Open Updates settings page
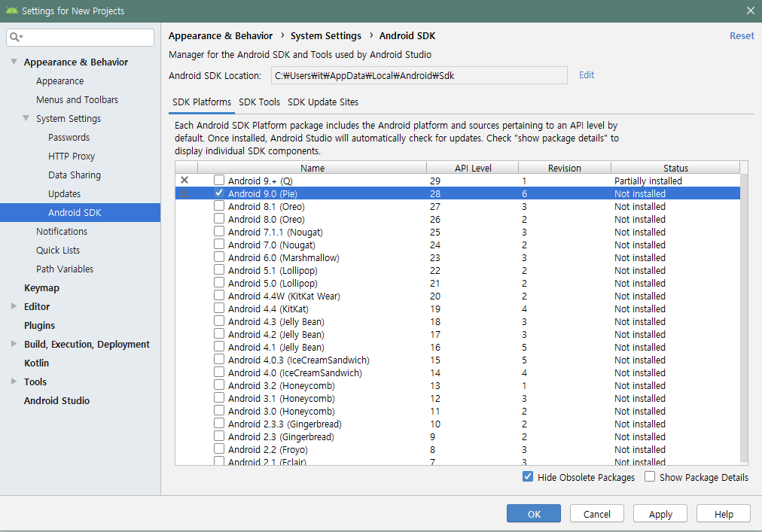The width and height of the screenshot is (762, 532). click(64, 194)
